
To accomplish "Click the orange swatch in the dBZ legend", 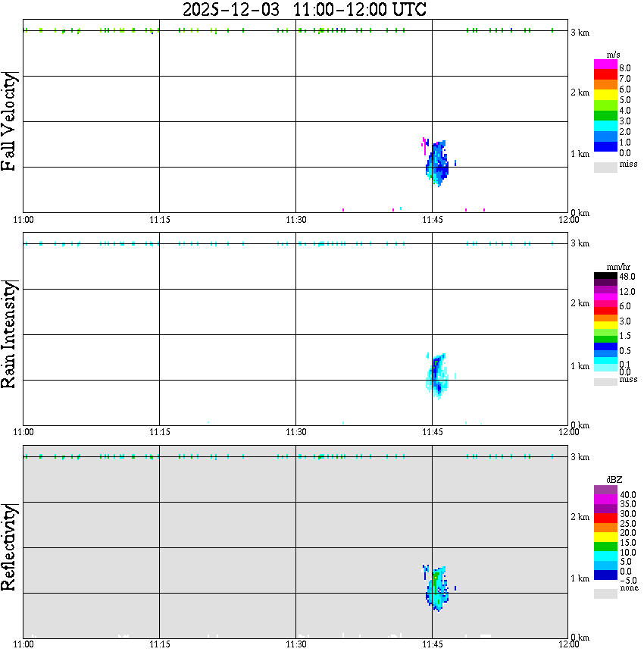I will (605, 528).
